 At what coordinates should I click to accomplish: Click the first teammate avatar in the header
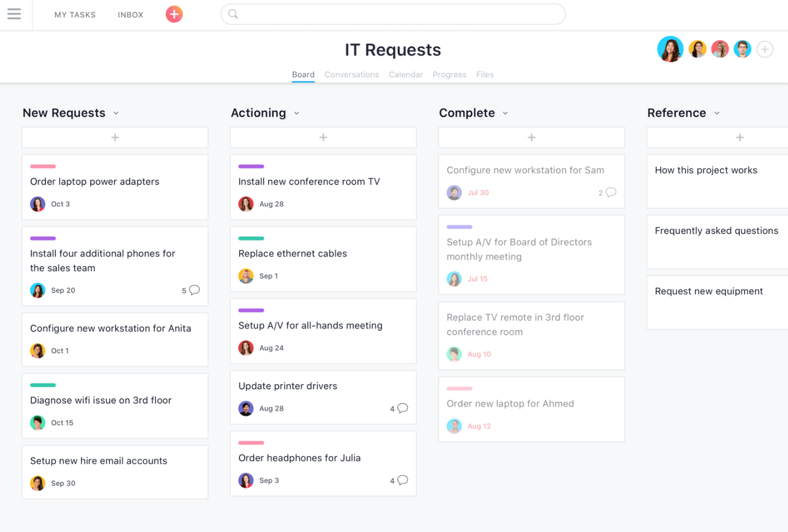670,49
